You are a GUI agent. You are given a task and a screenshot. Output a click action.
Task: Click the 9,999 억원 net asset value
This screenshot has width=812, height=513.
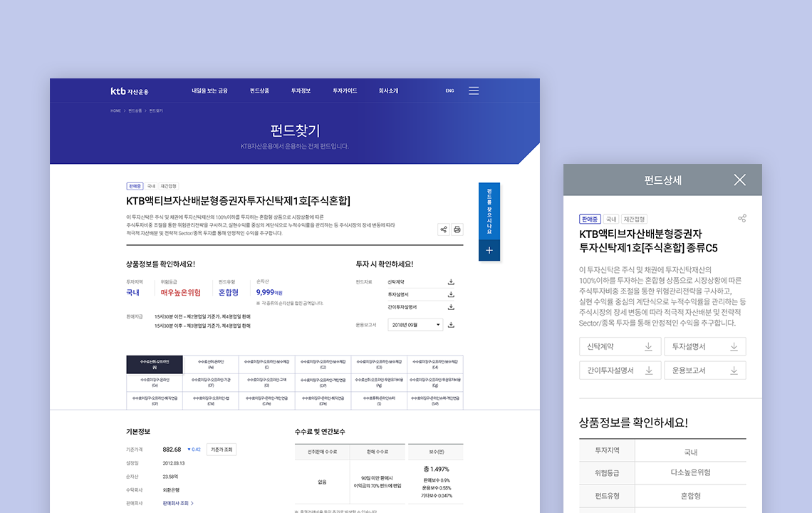pos(269,292)
